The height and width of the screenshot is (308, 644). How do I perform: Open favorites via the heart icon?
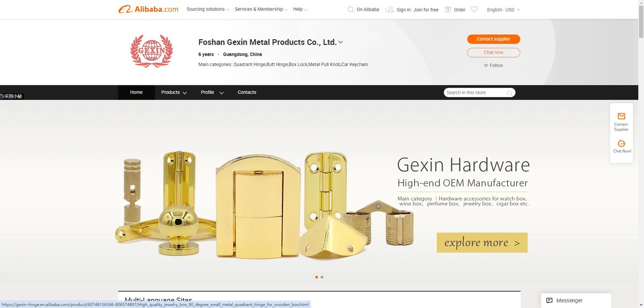tap(474, 9)
